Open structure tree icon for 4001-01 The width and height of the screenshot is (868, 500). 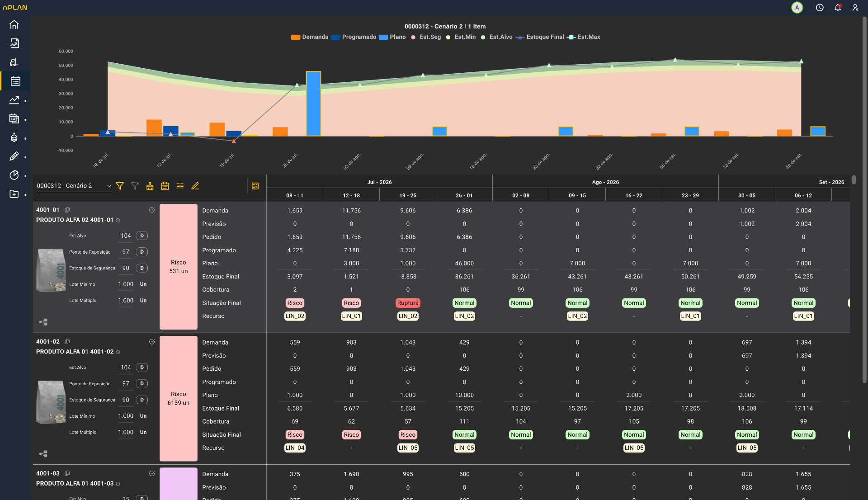pyautogui.click(x=43, y=322)
